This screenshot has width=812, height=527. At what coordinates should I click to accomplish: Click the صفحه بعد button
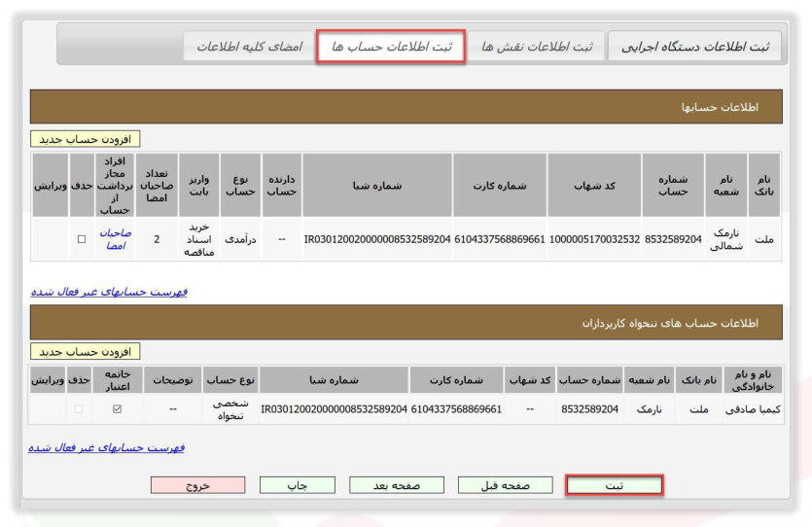(397, 485)
